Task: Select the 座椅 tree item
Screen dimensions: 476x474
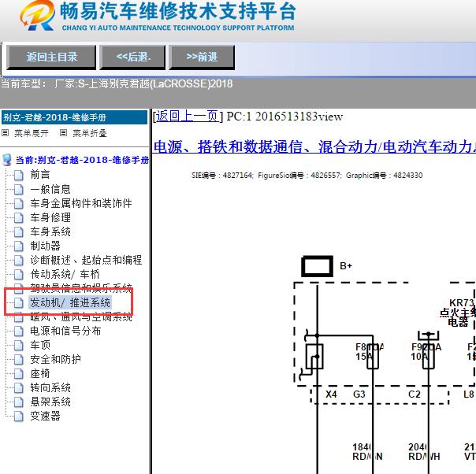Action: point(39,373)
